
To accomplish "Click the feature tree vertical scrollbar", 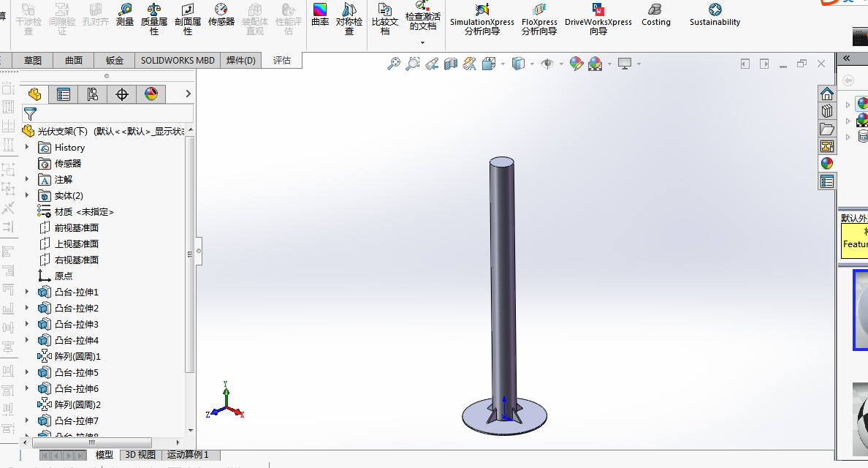I will click(x=191, y=254).
